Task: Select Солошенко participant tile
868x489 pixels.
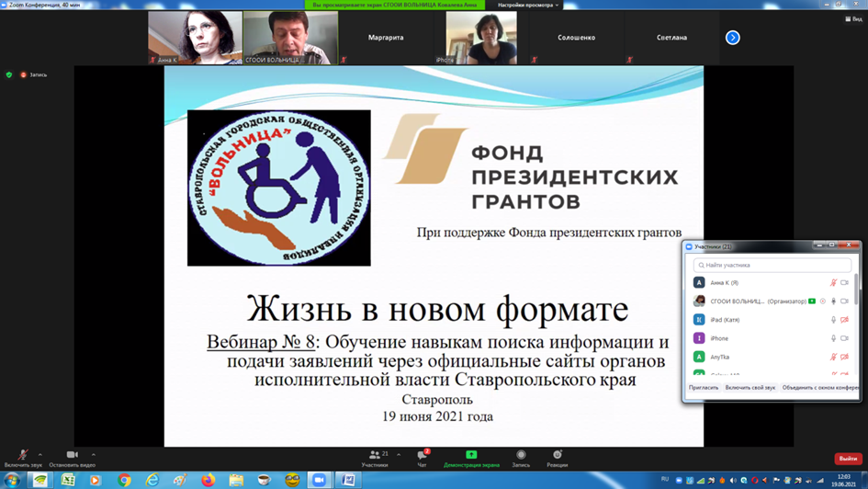Action: [576, 38]
